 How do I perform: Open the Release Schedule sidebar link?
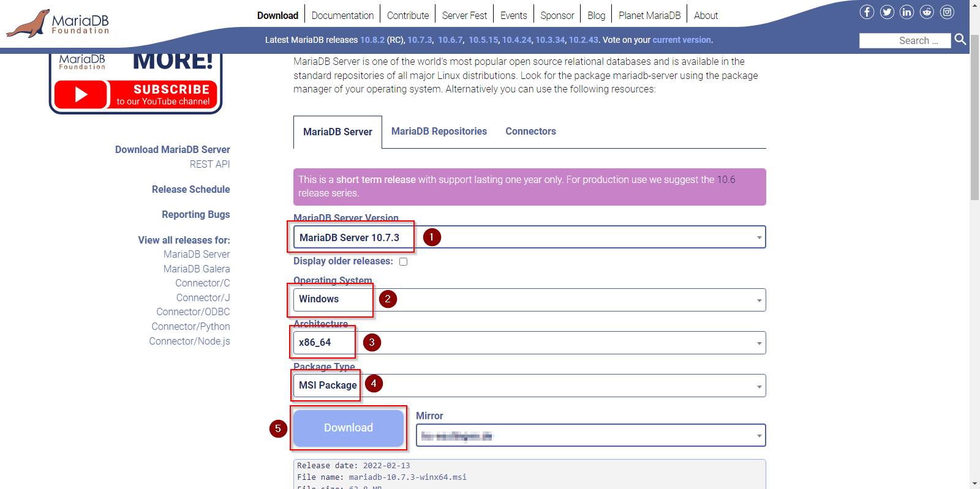point(191,189)
